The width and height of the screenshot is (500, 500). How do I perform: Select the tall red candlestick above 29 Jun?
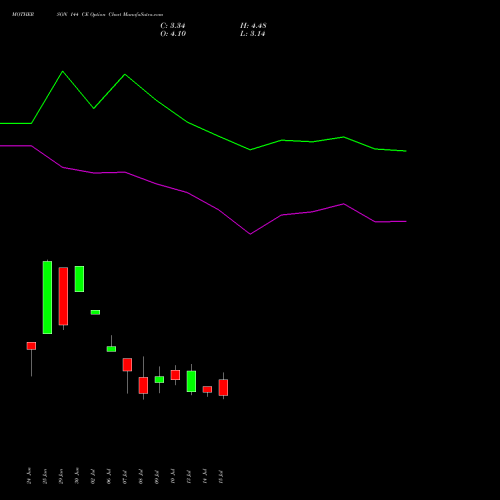(63, 296)
